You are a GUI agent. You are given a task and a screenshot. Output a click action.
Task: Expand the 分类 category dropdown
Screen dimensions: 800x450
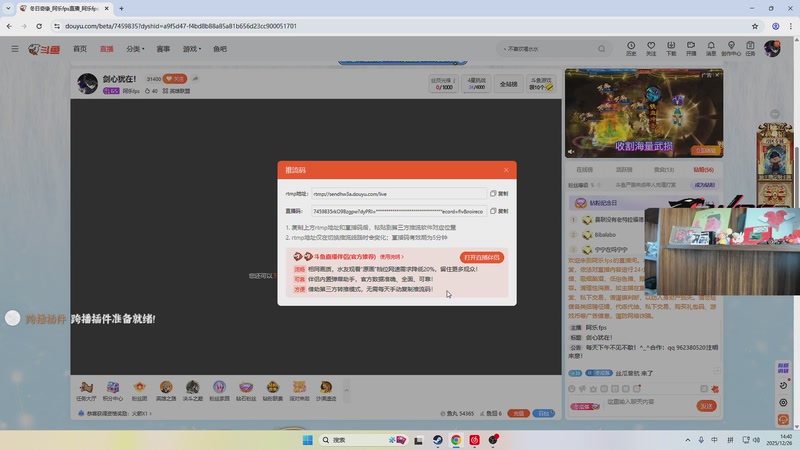pyautogui.click(x=135, y=49)
